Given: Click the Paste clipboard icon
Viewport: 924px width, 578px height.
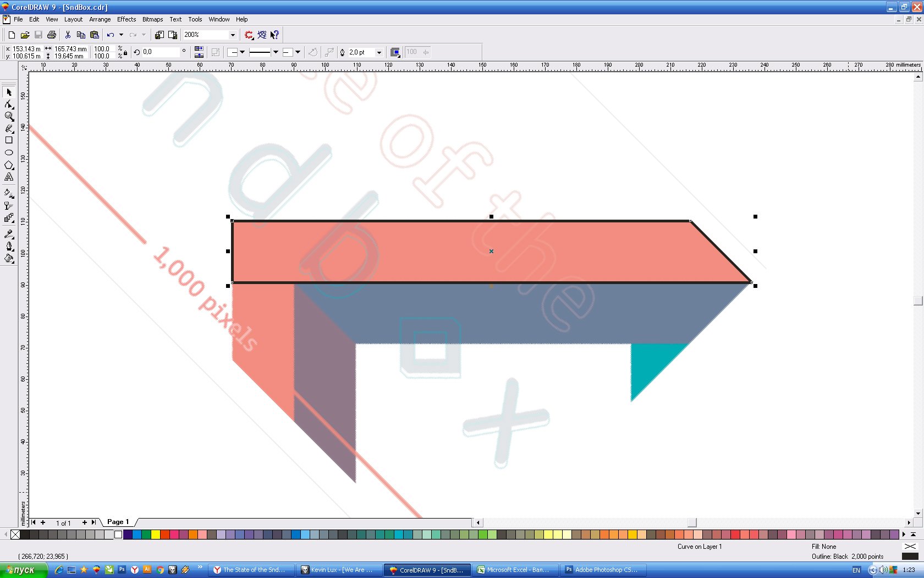Looking at the screenshot, I should (95, 35).
